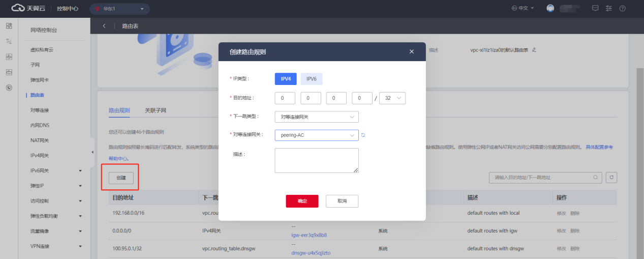The image size is (644, 259).
Task: Open the 下一跳类型 dropdown
Action: tap(316, 117)
